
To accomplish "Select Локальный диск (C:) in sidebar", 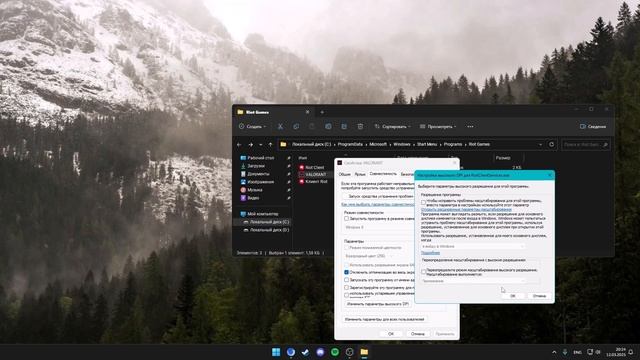I will [x=269, y=222].
